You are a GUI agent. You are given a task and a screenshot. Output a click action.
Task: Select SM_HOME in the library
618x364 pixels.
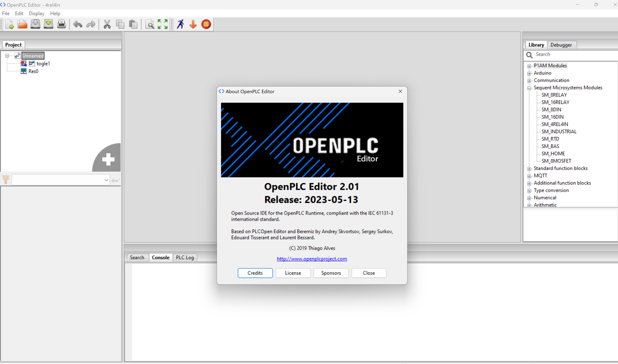pos(553,153)
